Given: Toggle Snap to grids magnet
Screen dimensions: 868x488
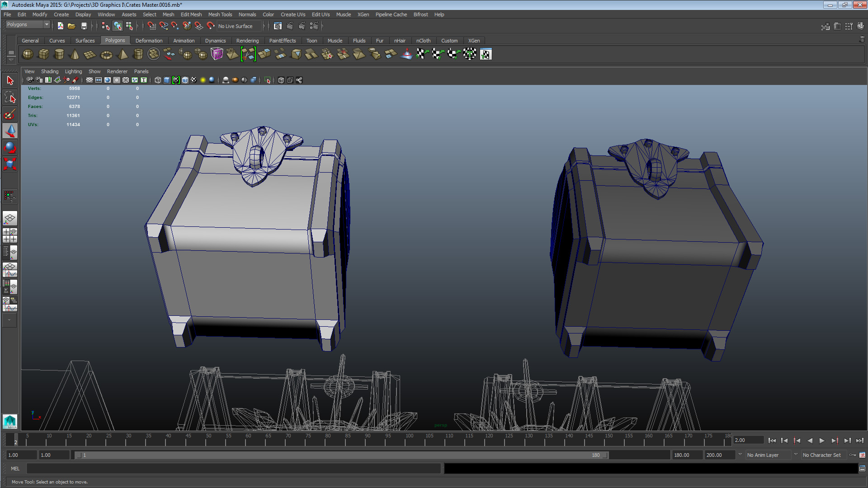Looking at the screenshot, I should tap(151, 26).
